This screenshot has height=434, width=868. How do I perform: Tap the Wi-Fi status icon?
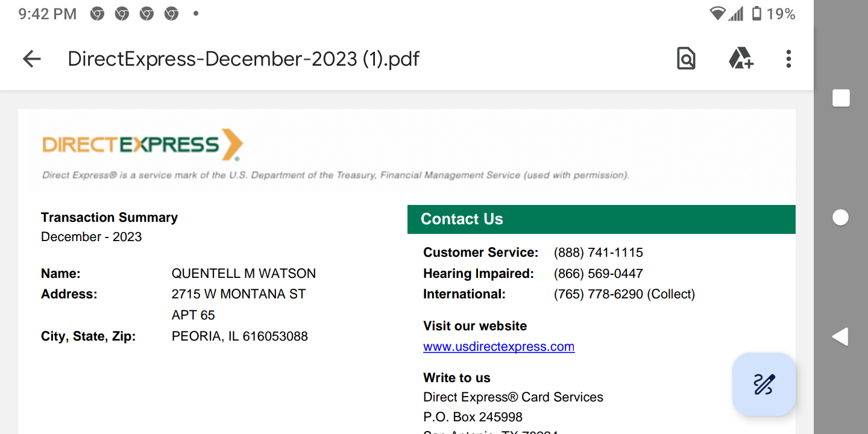point(717,13)
